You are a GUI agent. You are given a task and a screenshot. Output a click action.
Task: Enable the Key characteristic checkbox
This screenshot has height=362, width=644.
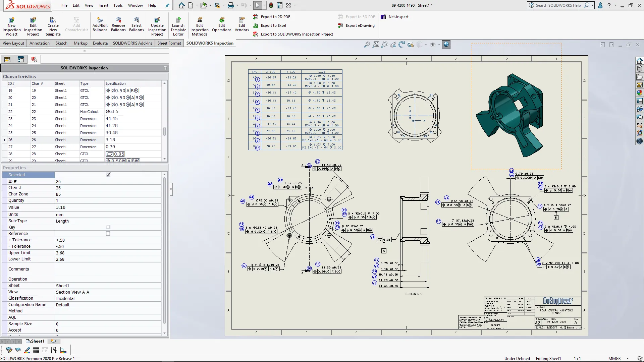pos(108,227)
